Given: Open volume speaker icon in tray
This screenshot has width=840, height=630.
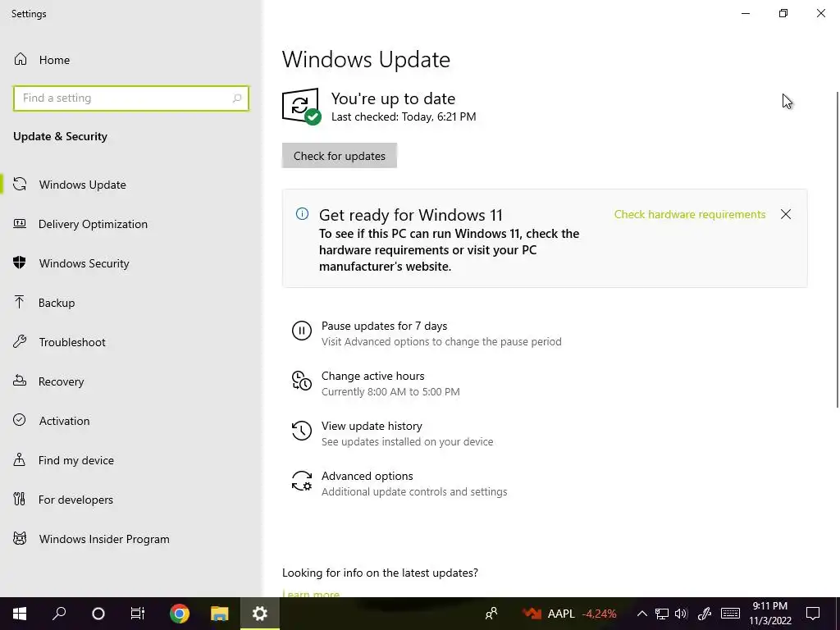Looking at the screenshot, I should pyautogui.click(x=681, y=614).
